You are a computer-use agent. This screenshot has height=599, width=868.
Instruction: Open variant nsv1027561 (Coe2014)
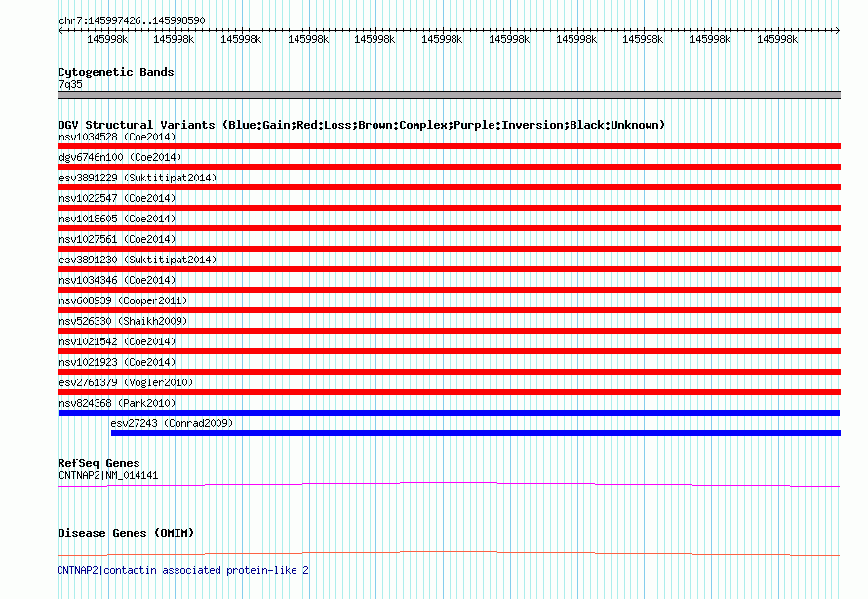pyautogui.click(x=117, y=239)
